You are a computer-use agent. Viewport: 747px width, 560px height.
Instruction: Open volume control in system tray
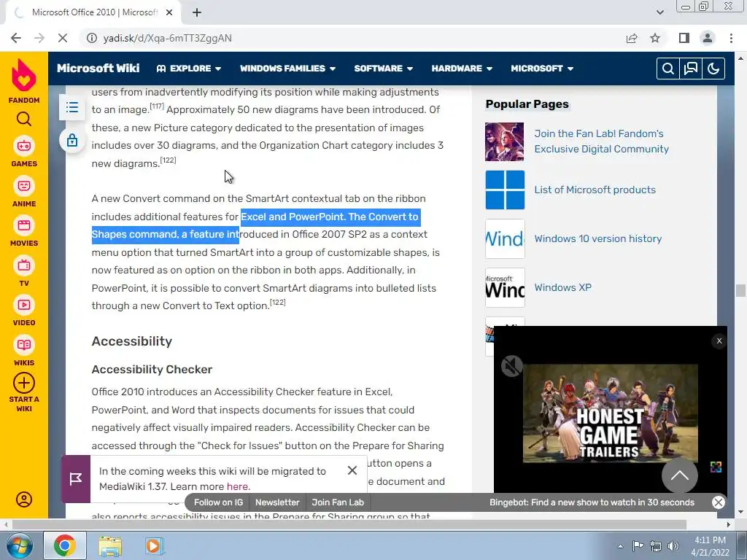click(673, 546)
